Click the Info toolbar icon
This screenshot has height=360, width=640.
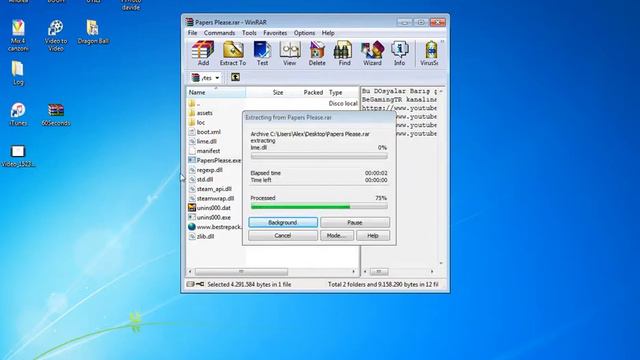coord(399,53)
